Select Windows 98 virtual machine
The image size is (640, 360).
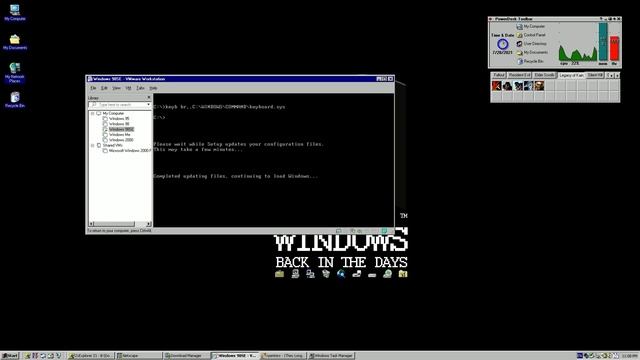[x=119, y=124]
